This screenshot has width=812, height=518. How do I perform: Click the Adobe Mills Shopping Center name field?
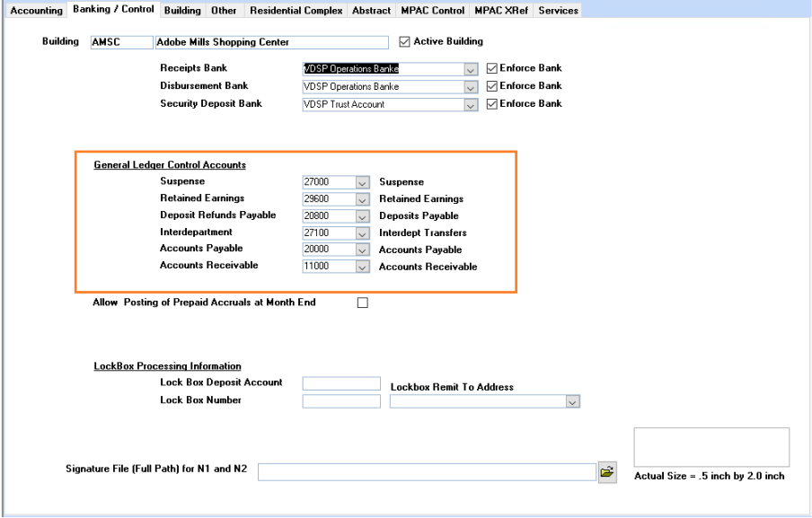pos(272,42)
